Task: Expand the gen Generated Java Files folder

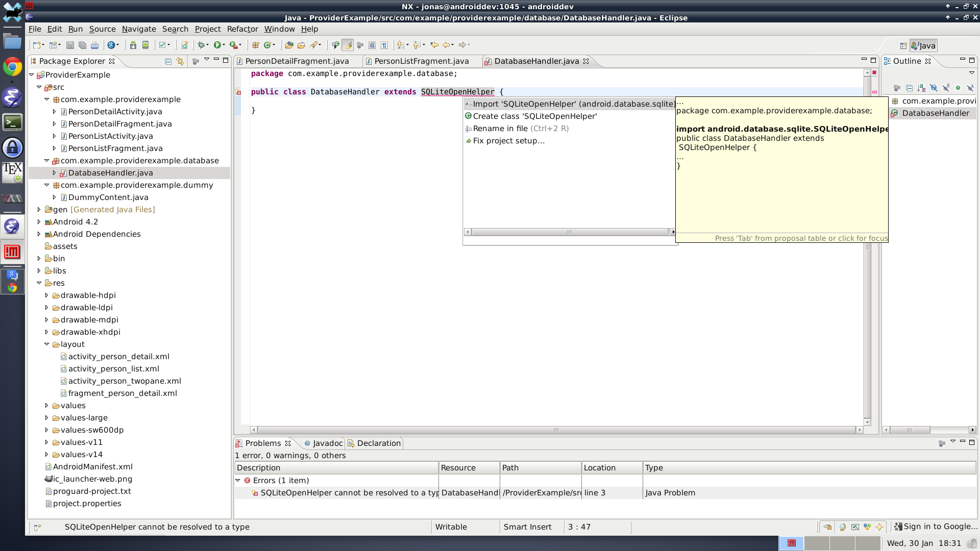Action: point(39,209)
